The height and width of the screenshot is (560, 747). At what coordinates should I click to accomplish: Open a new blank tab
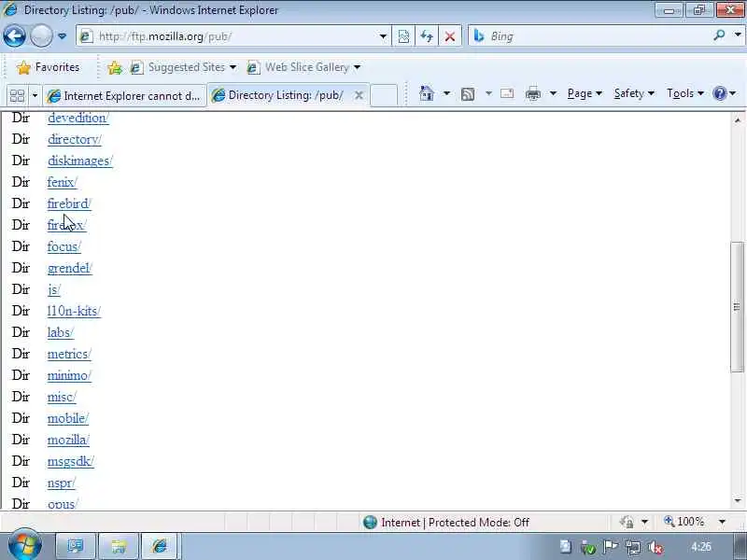point(384,95)
